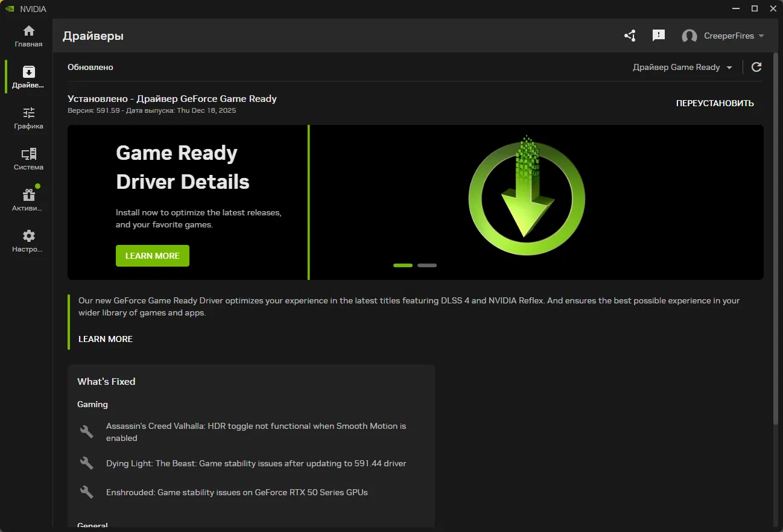The height and width of the screenshot is (532, 783).
Task: Open the feedback notification icon
Action: pos(659,36)
